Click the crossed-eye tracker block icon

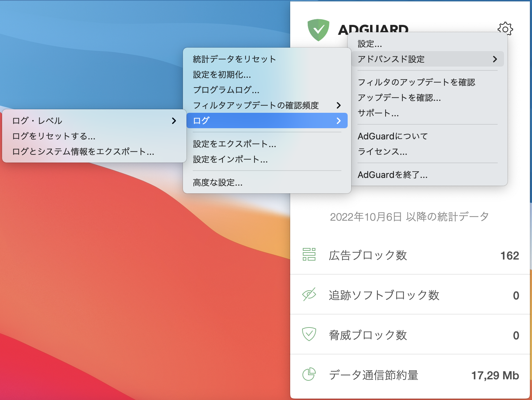pyautogui.click(x=309, y=294)
